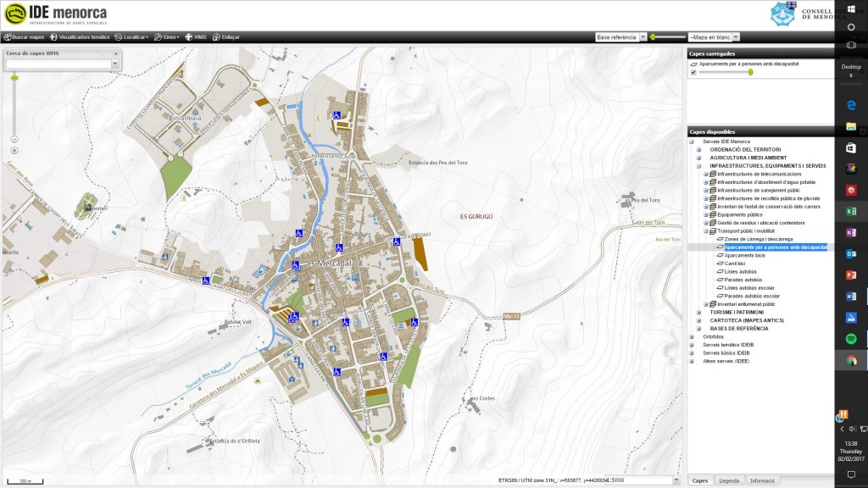Expand Altres serveis (IDEE) node

click(692, 361)
